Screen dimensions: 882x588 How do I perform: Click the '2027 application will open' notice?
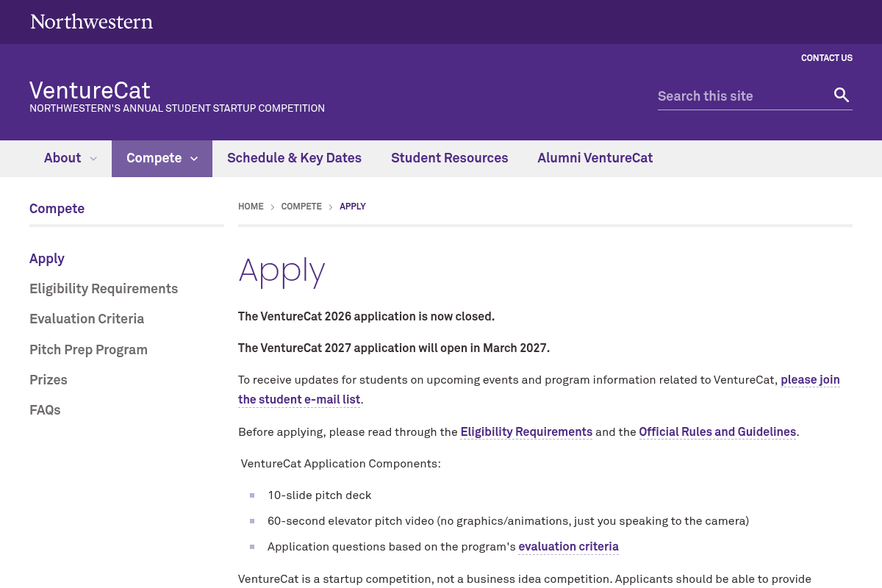[394, 348]
